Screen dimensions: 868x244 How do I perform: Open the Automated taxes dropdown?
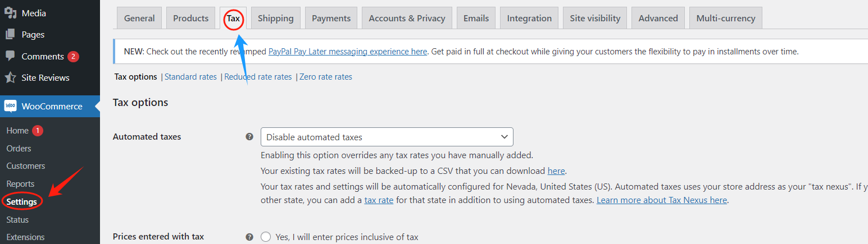387,137
